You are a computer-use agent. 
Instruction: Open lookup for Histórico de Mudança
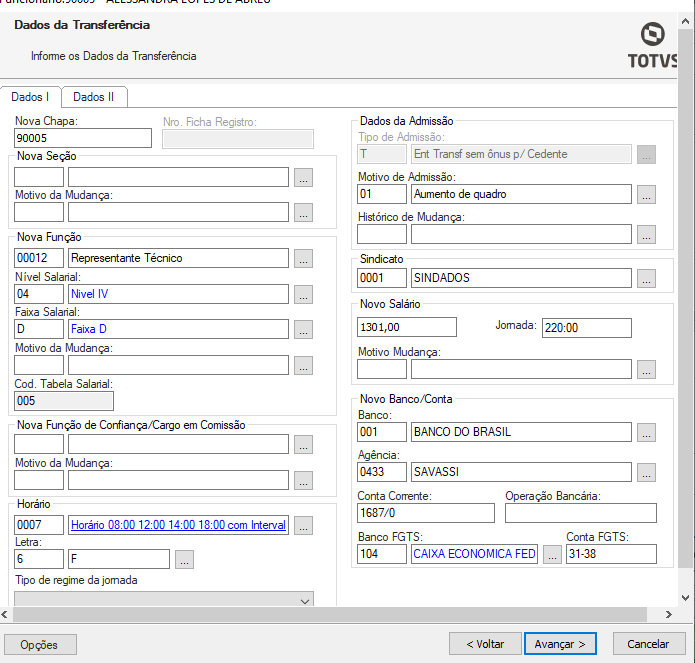646,234
